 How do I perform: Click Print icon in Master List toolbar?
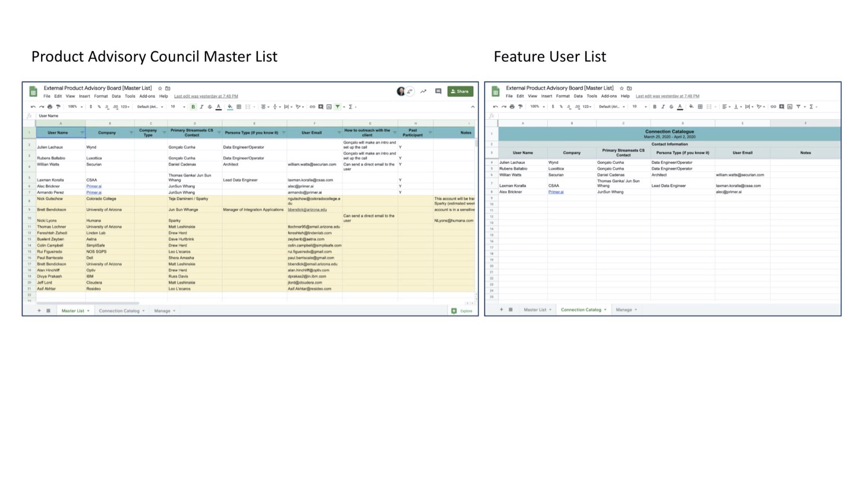[x=50, y=107]
